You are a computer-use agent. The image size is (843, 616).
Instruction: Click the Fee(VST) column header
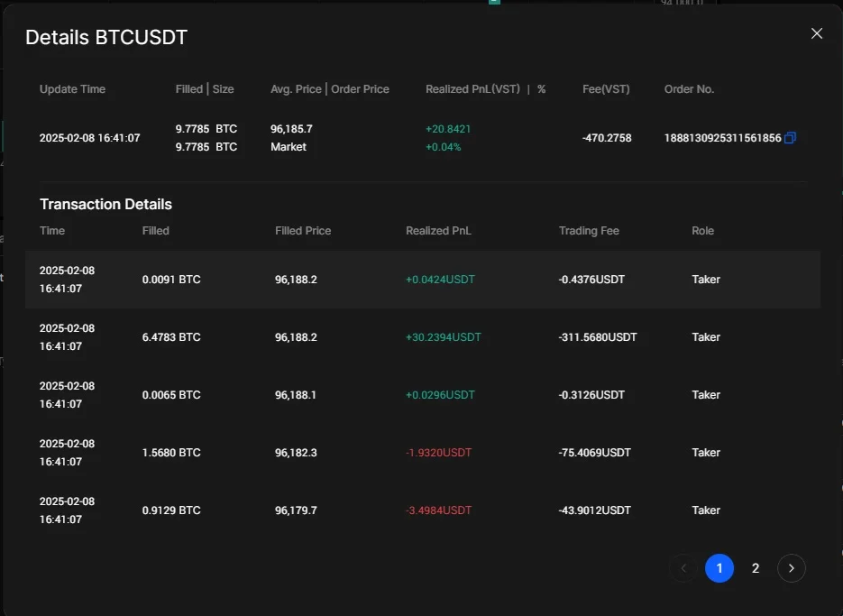tap(606, 89)
